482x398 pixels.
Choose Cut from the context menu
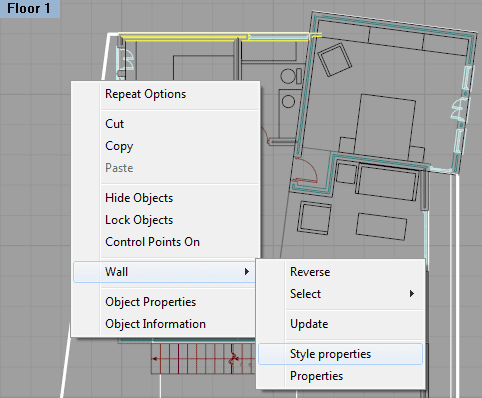pyautogui.click(x=165, y=124)
